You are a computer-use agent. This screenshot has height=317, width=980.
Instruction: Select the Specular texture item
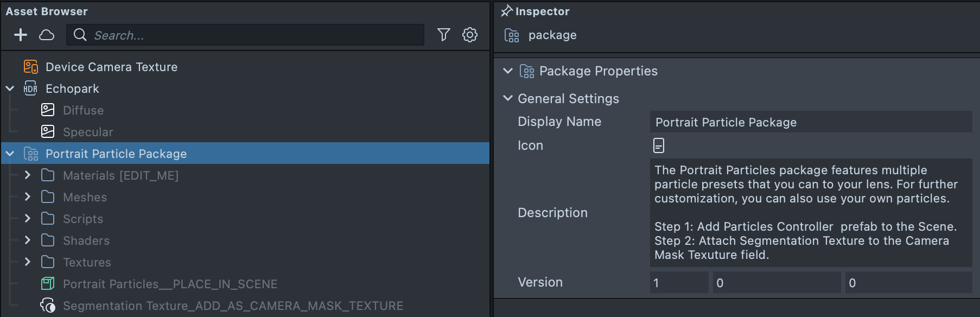(88, 132)
